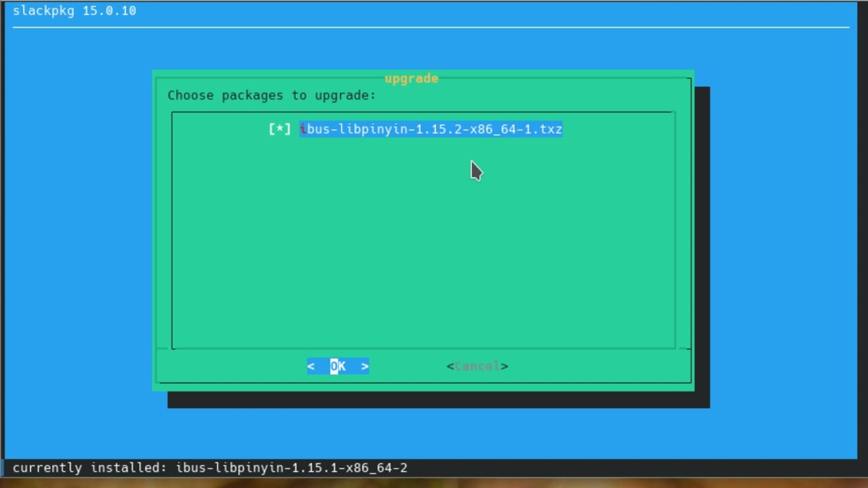Select ibus-libpinyin-1.15.2-x86_64-1.txz package entry
The width and height of the screenshot is (868, 488).
(431, 129)
